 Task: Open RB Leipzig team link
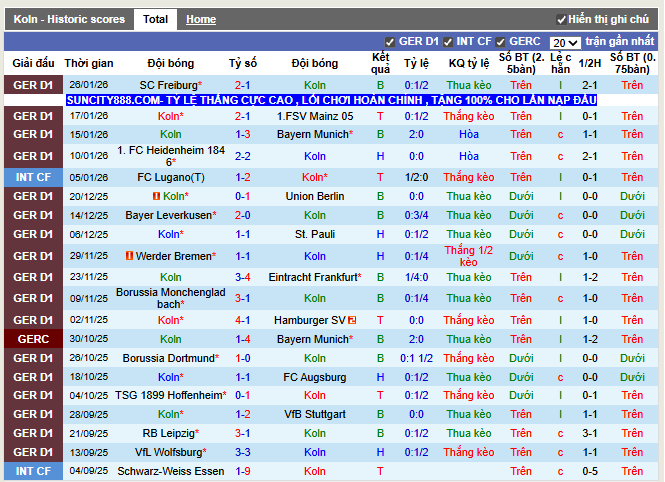(x=169, y=433)
